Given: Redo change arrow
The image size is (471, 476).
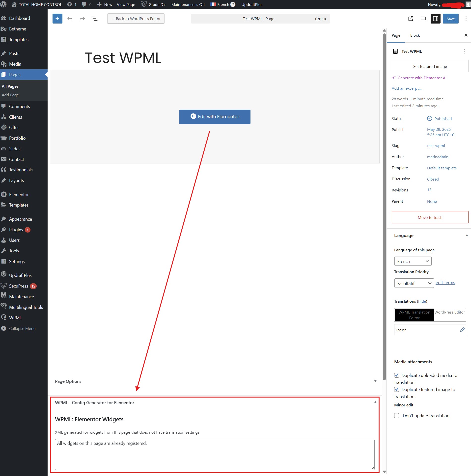Looking at the screenshot, I should pos(82,19).
